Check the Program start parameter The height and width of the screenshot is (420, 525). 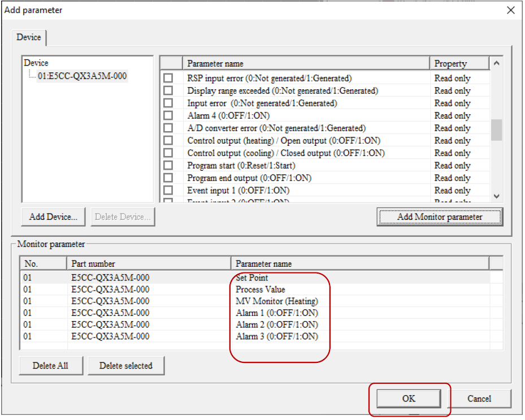tap(168, 166)
